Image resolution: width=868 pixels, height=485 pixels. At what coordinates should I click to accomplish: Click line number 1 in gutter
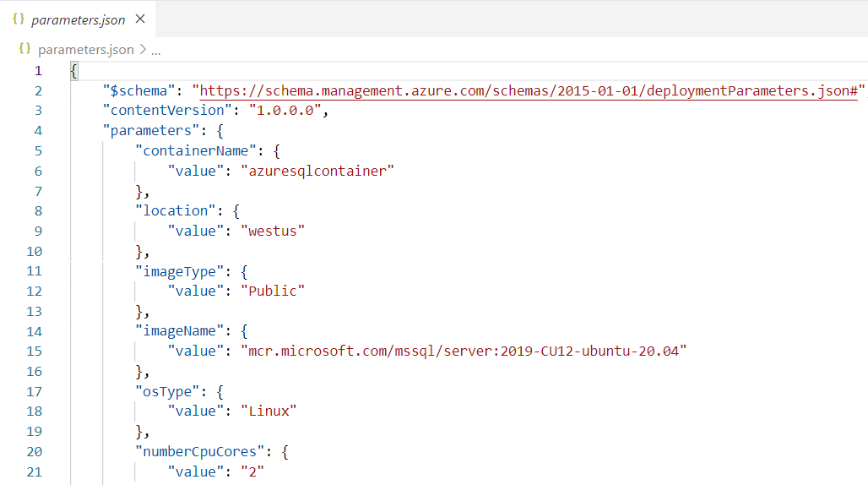(38, 70)
